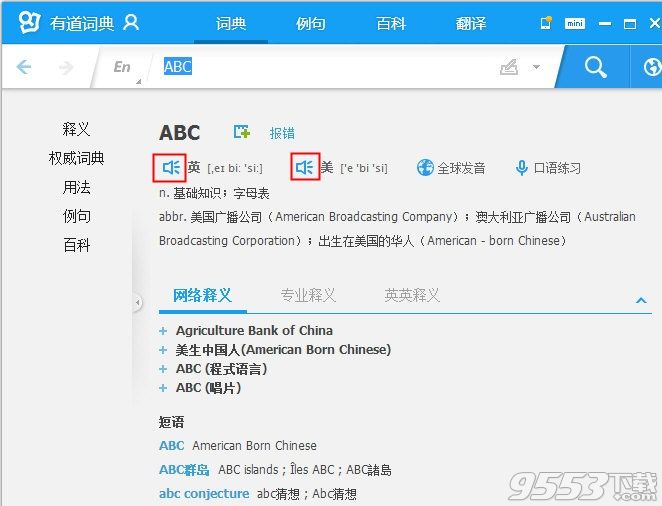The width and height of the screenshot is (662, 506).
Task: Open the 翻译 tab
Action: click(471, 23)
